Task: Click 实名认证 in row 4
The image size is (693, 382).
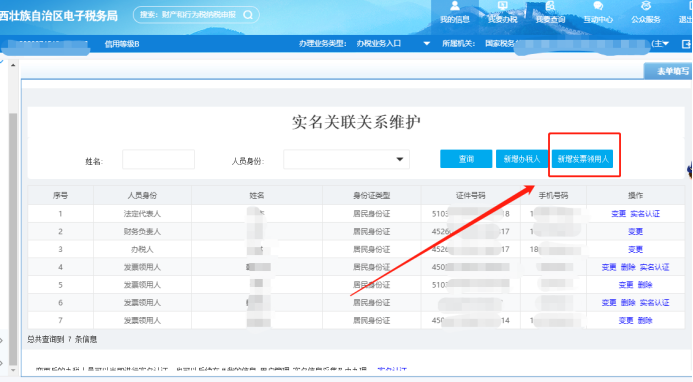Action: [x=655, y=267]
